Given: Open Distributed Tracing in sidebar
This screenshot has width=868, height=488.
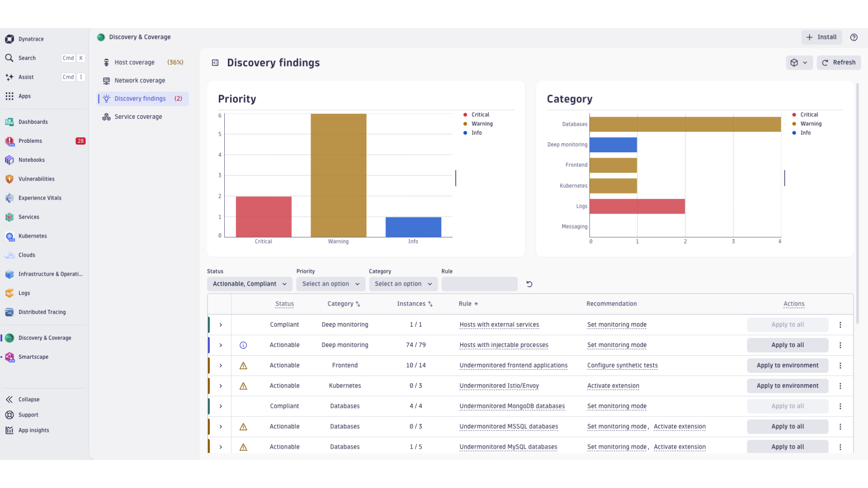Looking at the screenshot, I should point(42,312).
